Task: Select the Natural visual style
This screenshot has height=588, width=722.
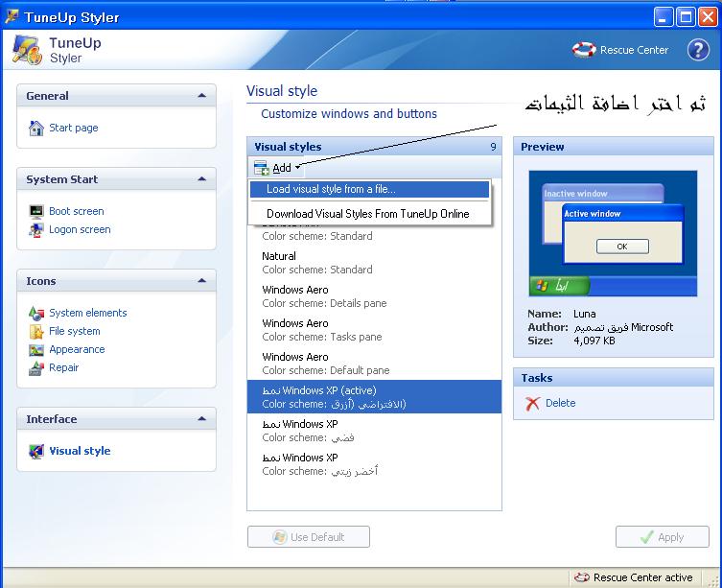Action: click(374, 263)
